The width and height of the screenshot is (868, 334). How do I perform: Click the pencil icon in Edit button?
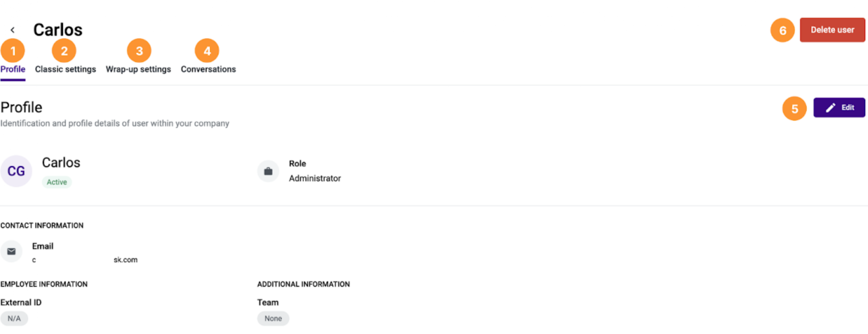[831, 108]
